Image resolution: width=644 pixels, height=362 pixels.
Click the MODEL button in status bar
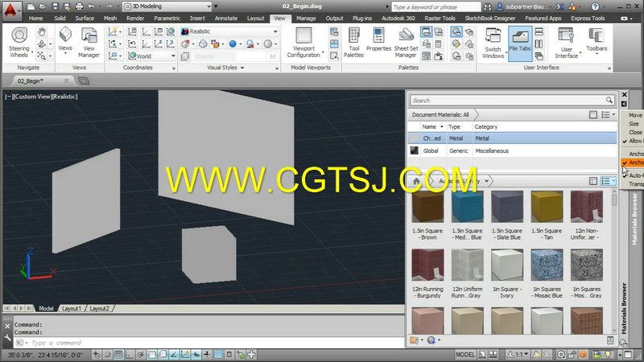tap(465, 354)
